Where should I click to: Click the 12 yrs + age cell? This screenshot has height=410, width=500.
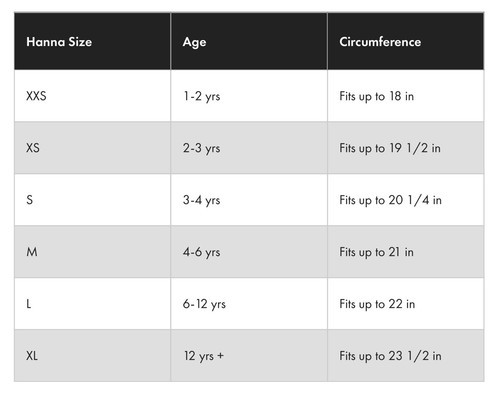coord(249,356)
